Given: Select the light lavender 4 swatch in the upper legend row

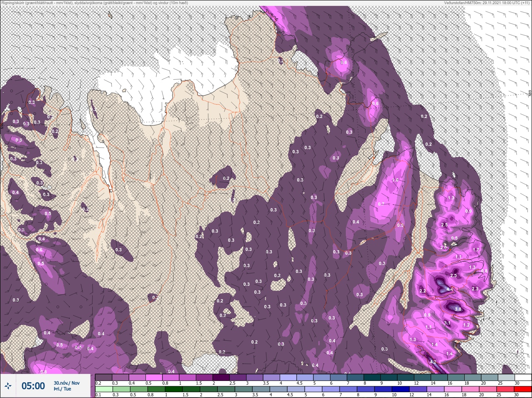Looking at the screenshot, I should click(288, 377).
